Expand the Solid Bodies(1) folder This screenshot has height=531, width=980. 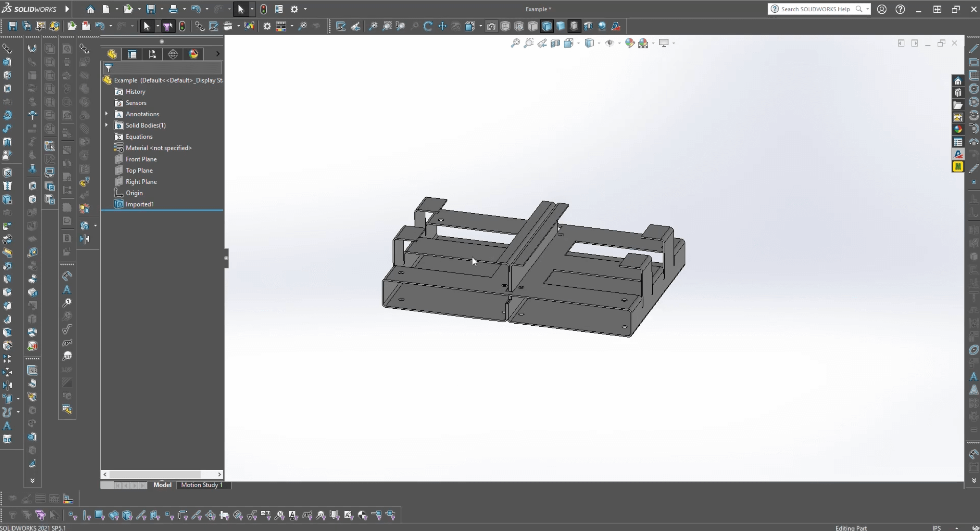tap(107, 125)
